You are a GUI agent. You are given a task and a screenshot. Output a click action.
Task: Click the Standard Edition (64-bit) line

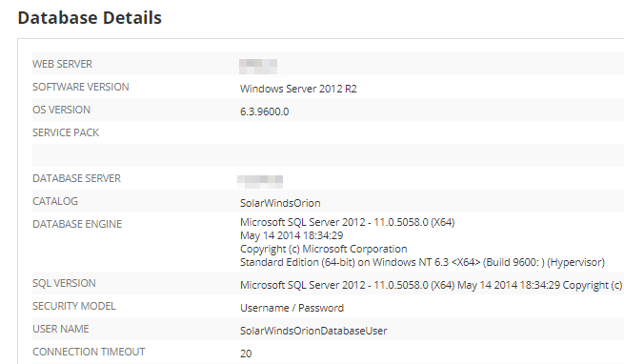[422, 262]
